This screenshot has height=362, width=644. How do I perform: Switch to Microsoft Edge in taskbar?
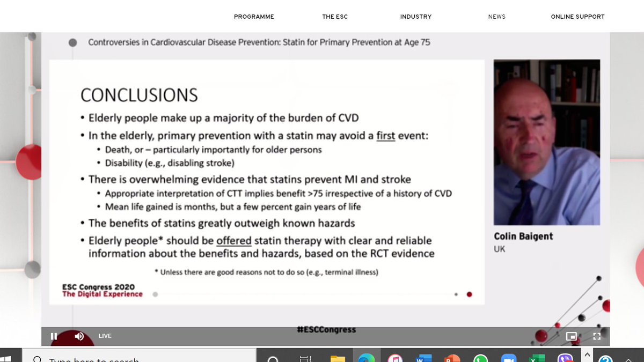[x=367, y=358]
